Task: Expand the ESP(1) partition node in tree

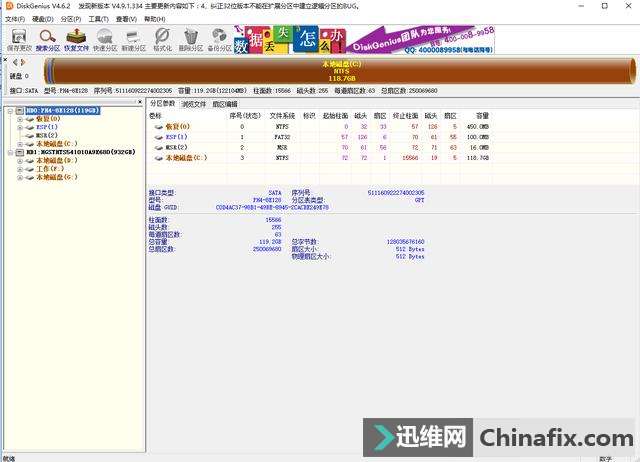Action: [x=20, y=127]
